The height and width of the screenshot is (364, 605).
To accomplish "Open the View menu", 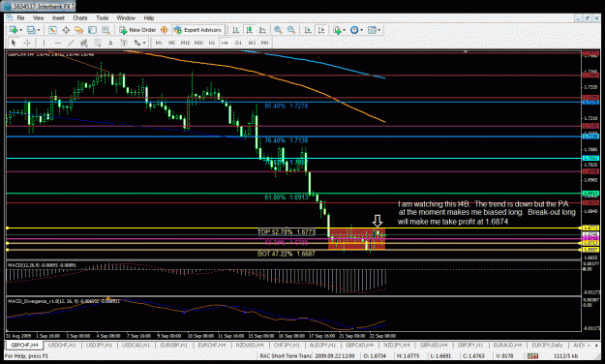I will coord(38,17).
